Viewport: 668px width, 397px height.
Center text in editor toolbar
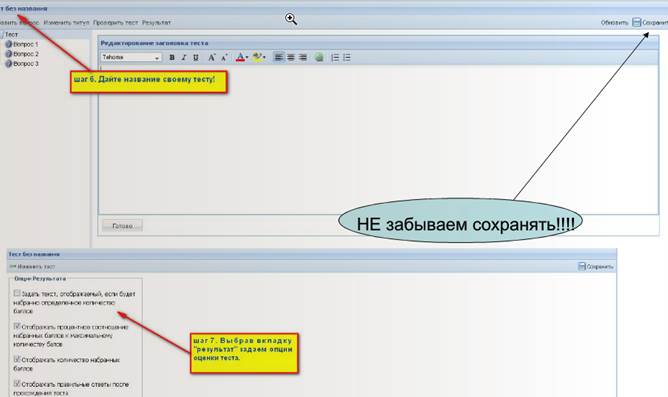(291, 57)
